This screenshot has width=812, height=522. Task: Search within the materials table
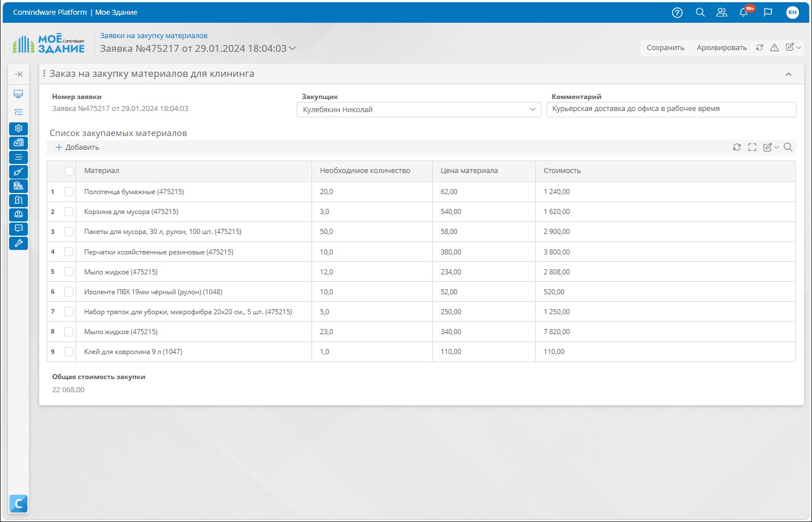tap(788, 147)
